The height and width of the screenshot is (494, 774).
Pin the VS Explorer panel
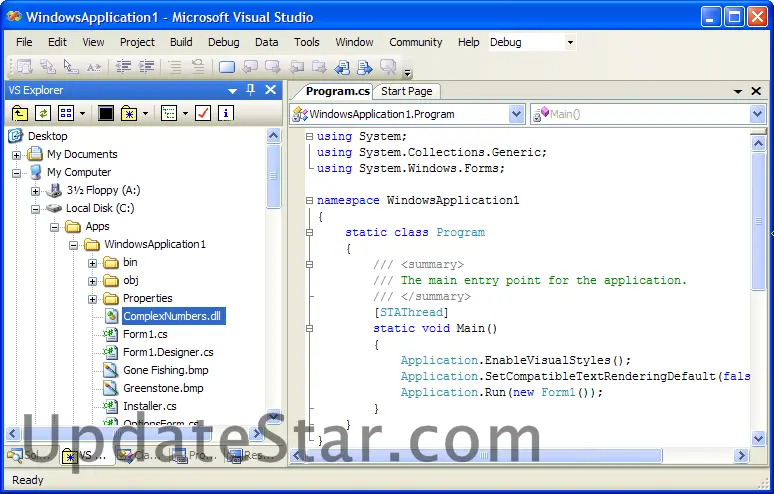(x=251, y=90)
